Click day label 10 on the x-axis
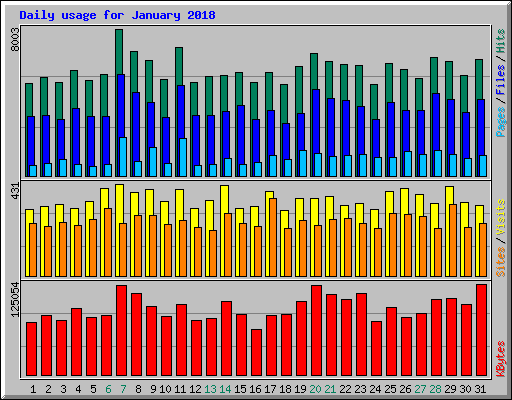 coord(165,389)
